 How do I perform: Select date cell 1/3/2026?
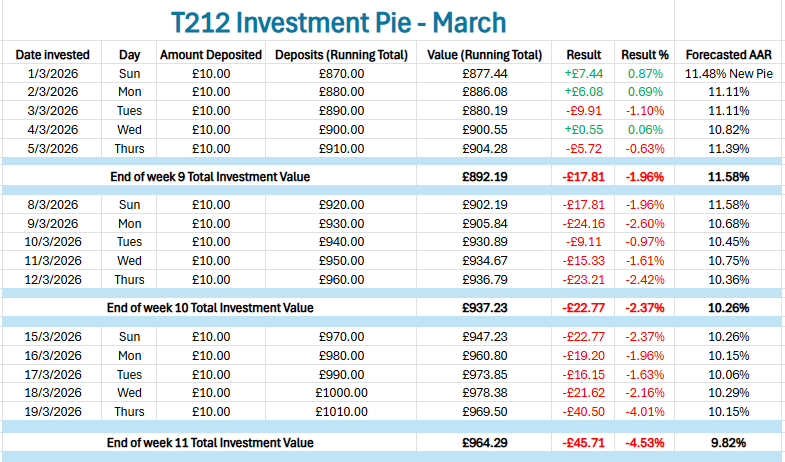tap(53, 74)
